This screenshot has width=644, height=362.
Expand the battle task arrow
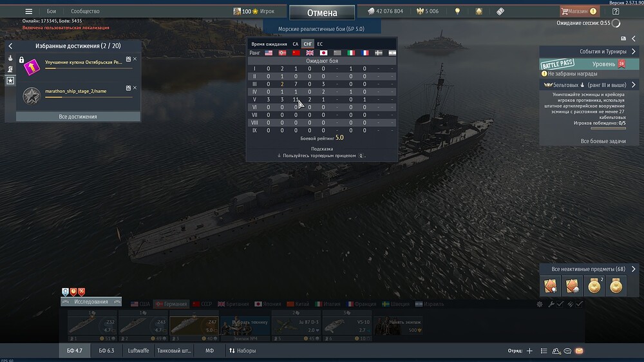pos(634,84)
